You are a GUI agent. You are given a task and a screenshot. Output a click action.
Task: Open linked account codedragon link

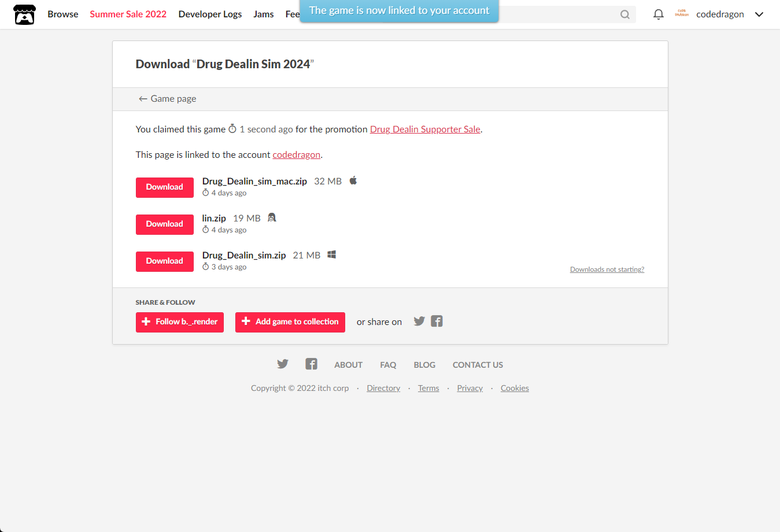[297, 155]
